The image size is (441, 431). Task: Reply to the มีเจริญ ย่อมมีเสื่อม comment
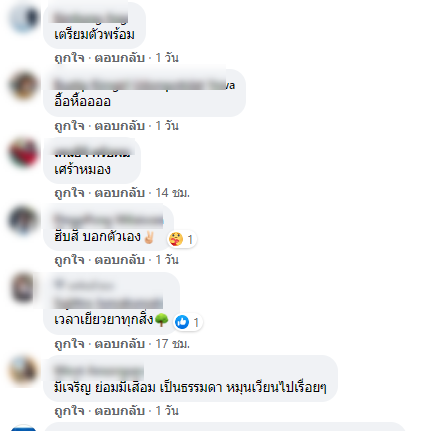coord(120,411)
